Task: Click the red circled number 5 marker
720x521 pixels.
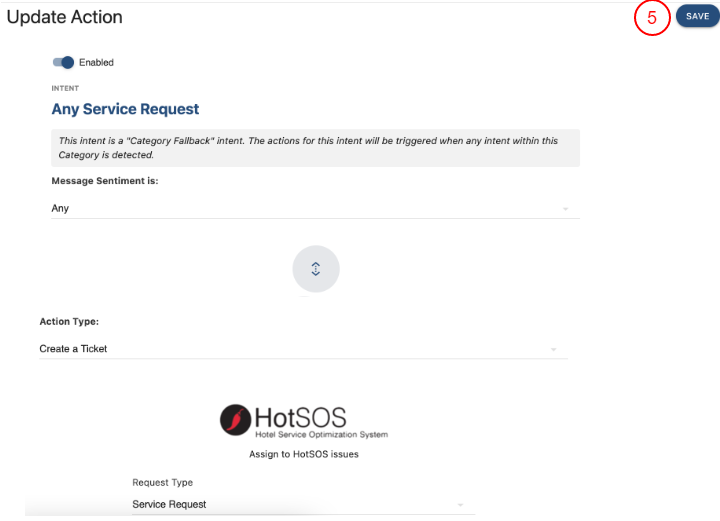Action: tap(652, 18)
